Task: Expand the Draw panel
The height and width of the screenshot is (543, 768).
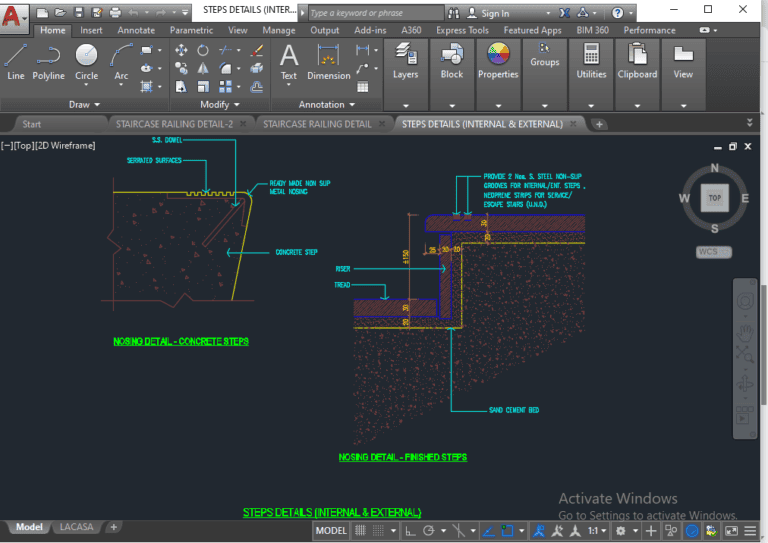Action: tap(84, 104)
